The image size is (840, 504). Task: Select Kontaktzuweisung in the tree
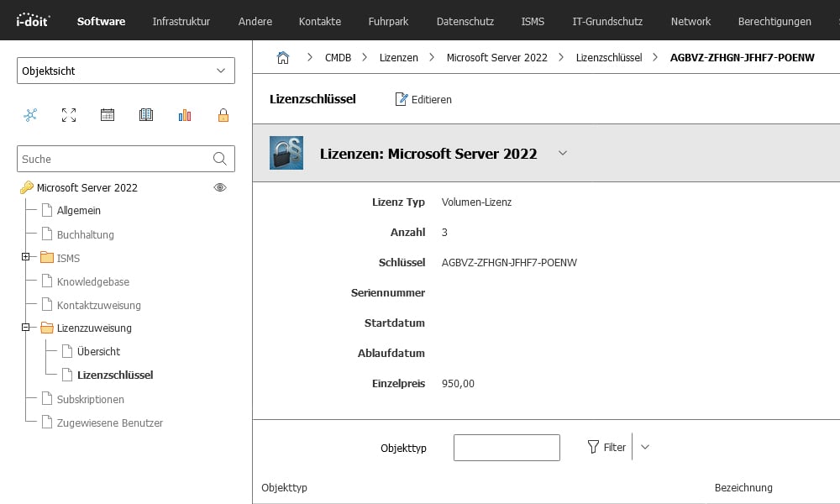point(99,305)
